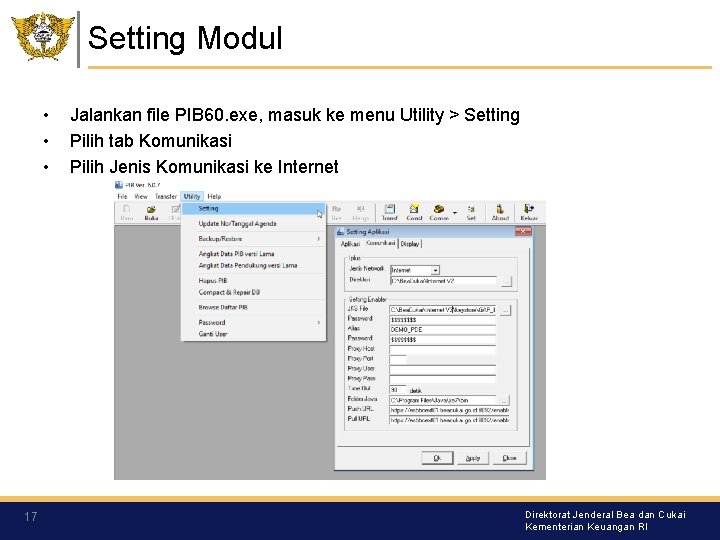Click the Push URL field
Viewport: 720px width, 540px height.
tap(450, 410)
